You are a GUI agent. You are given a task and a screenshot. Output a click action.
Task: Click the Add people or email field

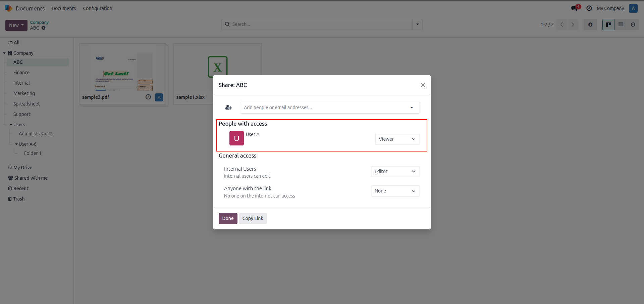point(330,107)
